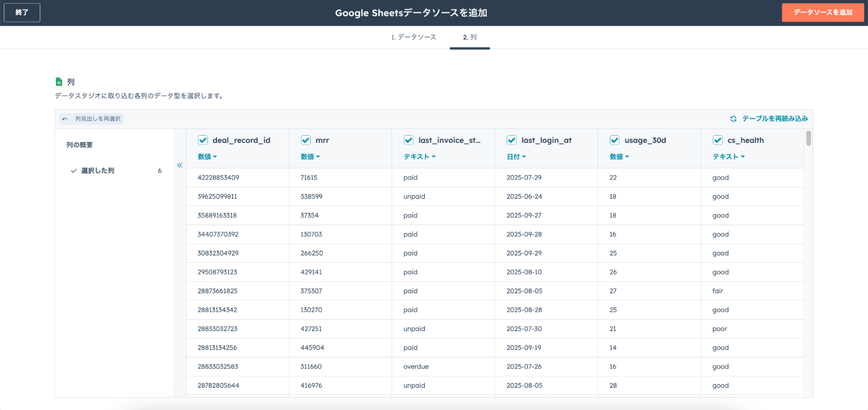Screen dimensions: 868x410
Task: Open the 数値 type dropdown for deal_record_id
Action: click(x=207, y=156)
